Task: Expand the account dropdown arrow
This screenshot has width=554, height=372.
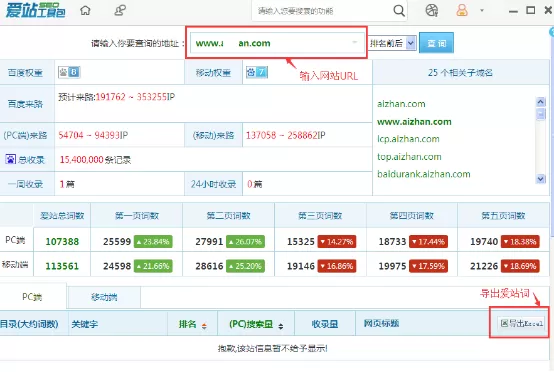Action: [x=482, y=11]
